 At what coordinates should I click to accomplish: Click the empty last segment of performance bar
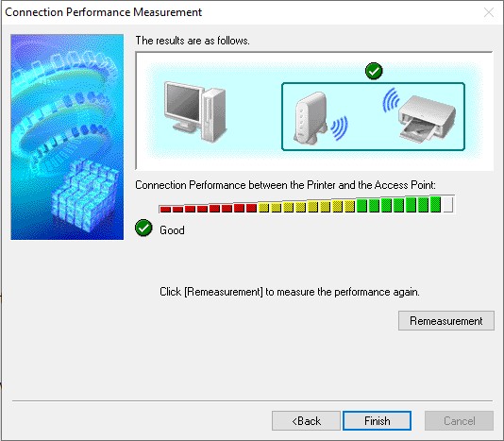[x=448, y=204]
